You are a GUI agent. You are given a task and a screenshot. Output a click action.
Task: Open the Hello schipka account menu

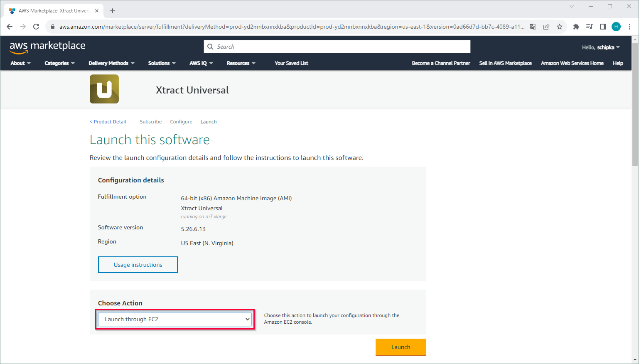(601, 47)
